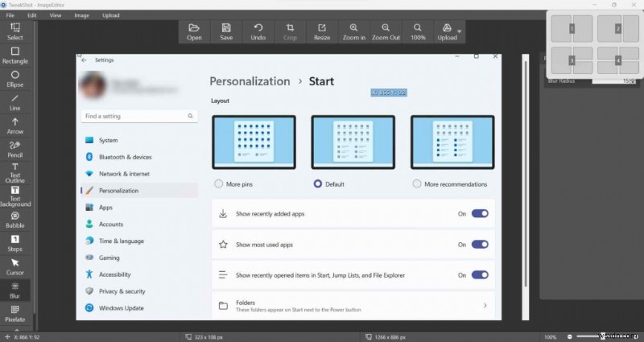
Task: Open Windows Update in sidebar
Action: (139, 308)
